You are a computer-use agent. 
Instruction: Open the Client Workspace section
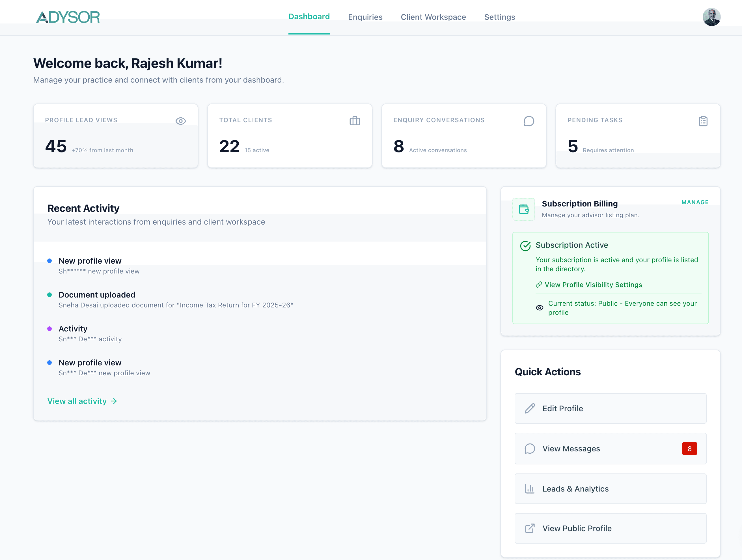[433, 17]
